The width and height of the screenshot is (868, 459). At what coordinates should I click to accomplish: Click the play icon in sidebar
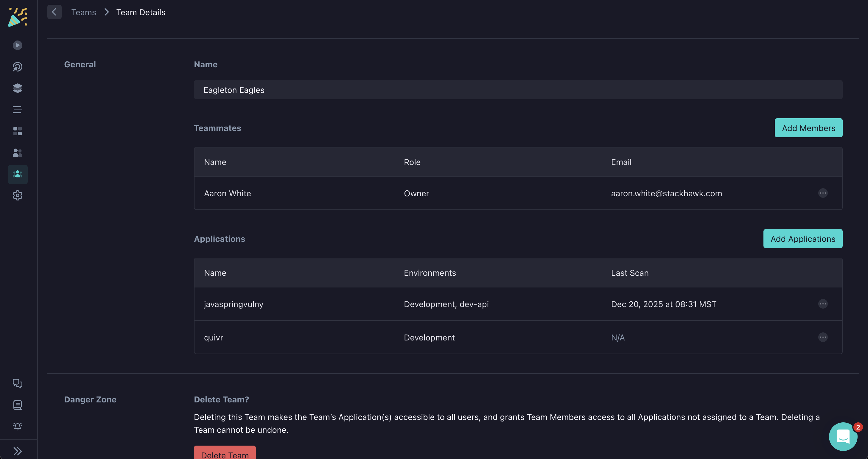click(18, 45)
